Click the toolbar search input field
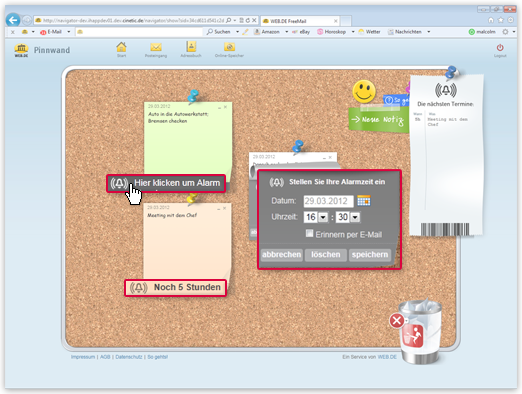 139,32
